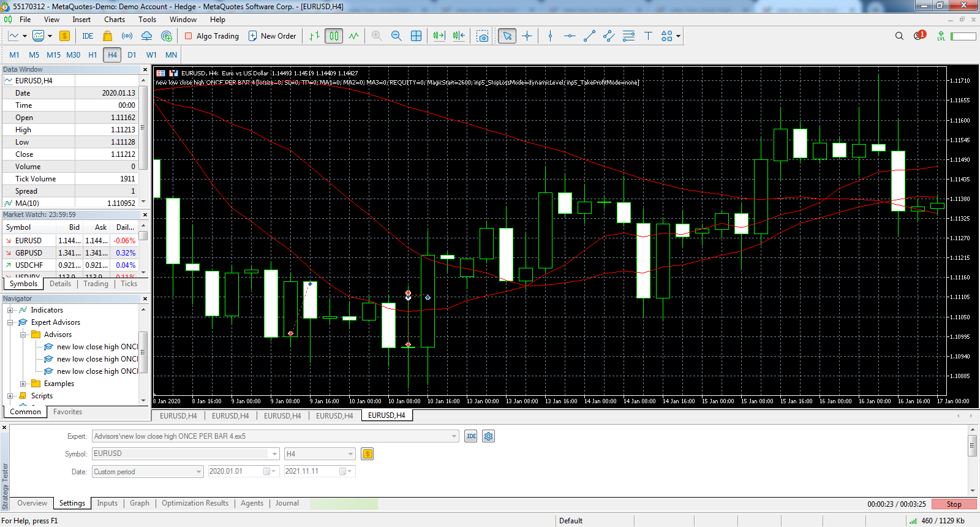Open the account notifications icon with a red badge
Screen dimensions: 980x527
click(x=919, y=36)
